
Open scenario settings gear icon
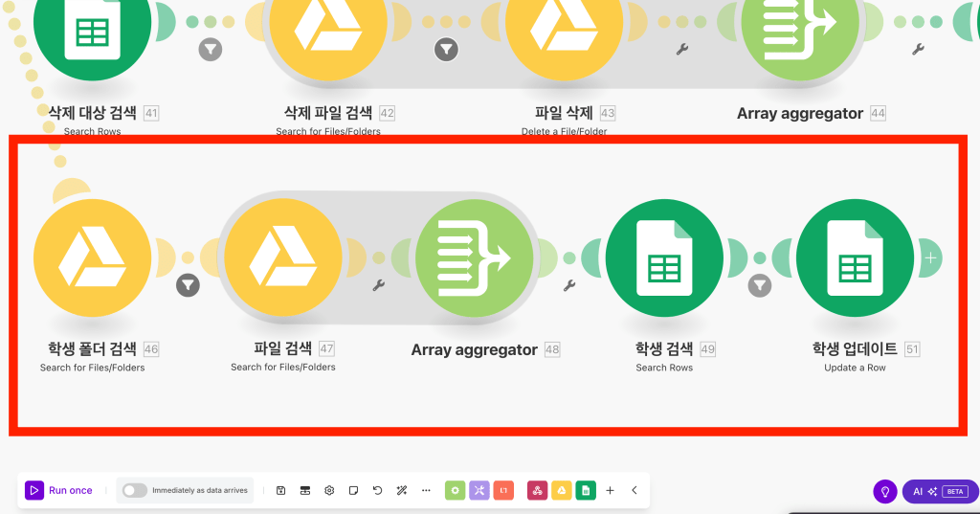click(329, 491)
